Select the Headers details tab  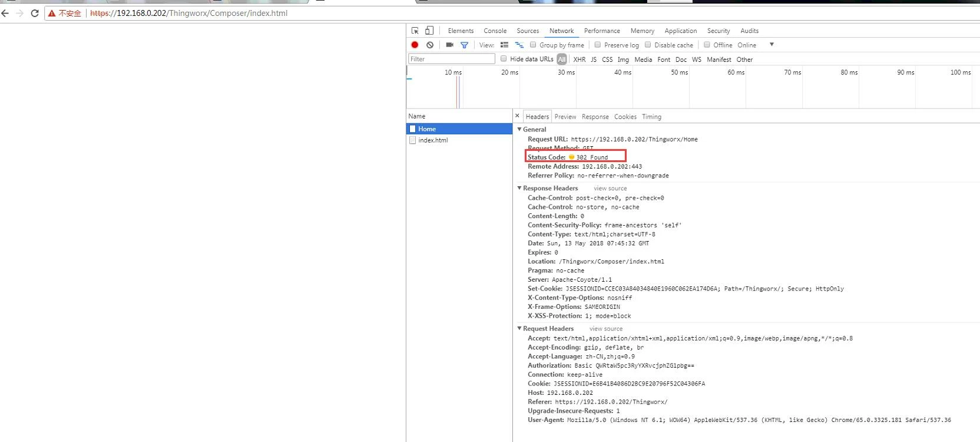point(537,117)
